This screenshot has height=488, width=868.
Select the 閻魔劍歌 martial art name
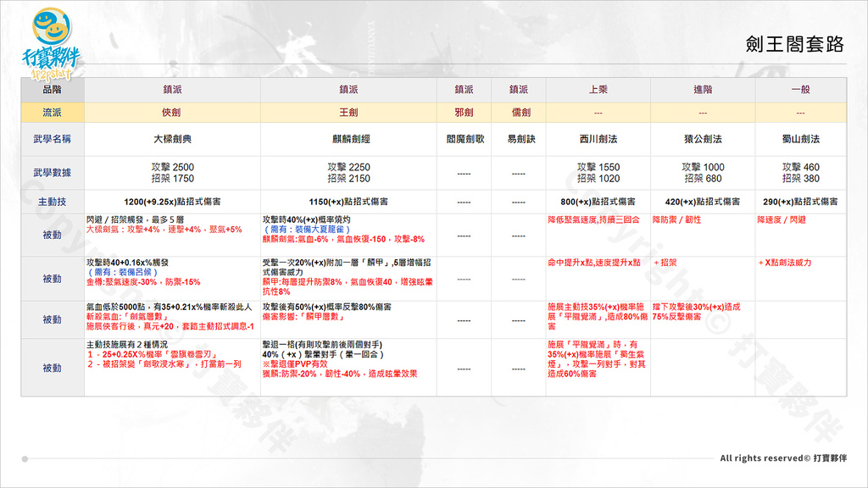coord(465,139)
